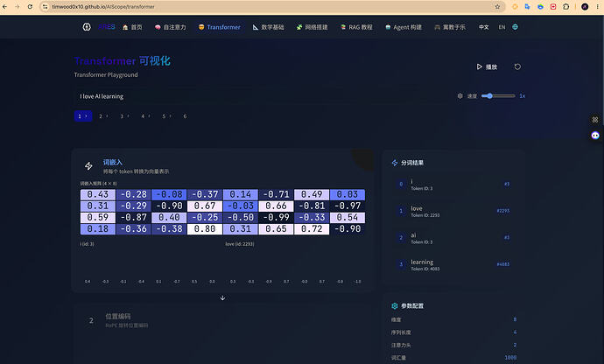Screen dimensions: 604x364
Task: Bookmark this page with the star icon
Action: [x=497, y=6]
